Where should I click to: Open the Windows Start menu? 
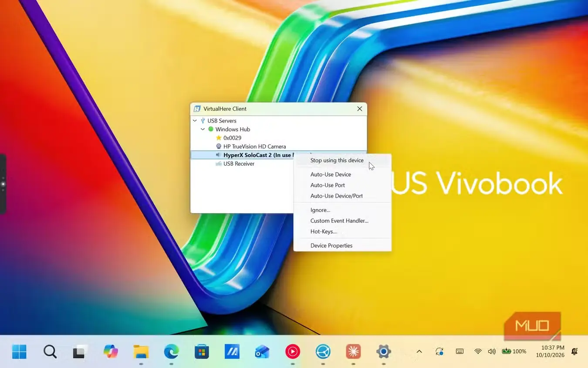click(x=19, y=351)
